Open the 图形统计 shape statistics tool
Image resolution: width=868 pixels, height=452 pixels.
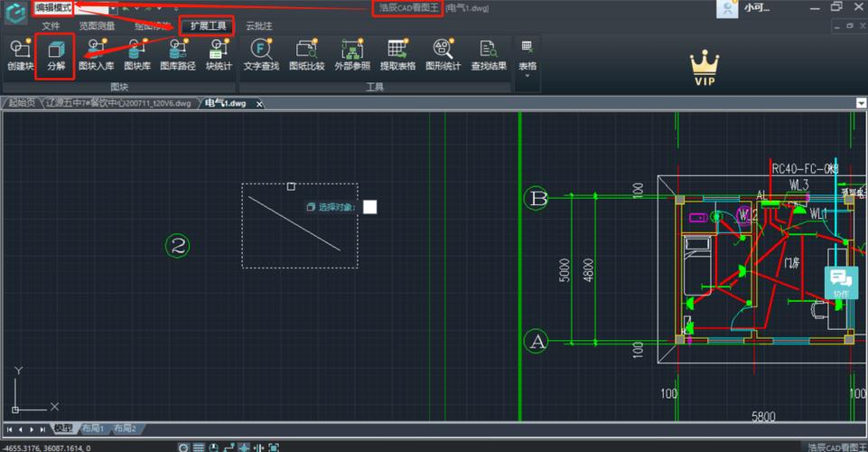[x=443, y=53]
